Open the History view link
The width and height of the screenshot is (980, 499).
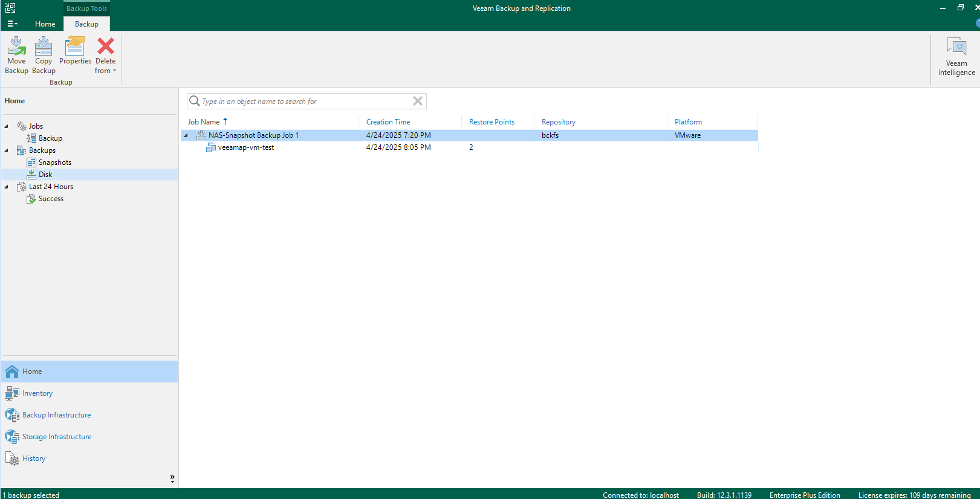click(34, 459)
